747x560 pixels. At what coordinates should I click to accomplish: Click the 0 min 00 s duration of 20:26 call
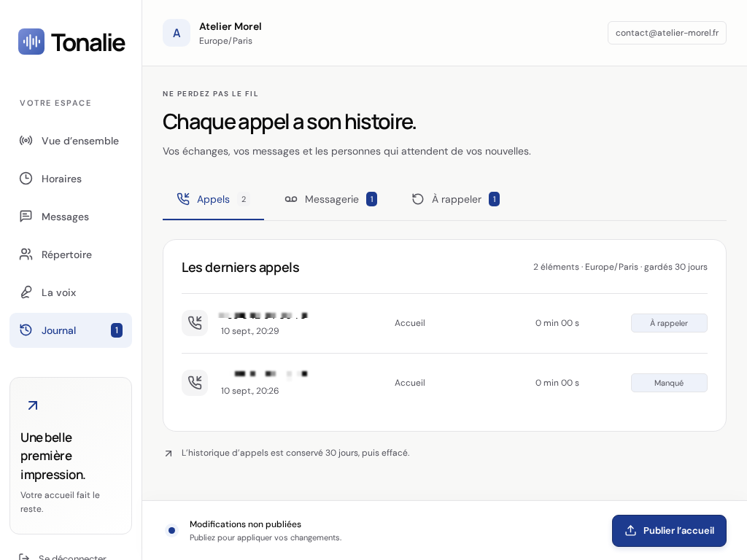pyautogui.click(x=557, y=383)
